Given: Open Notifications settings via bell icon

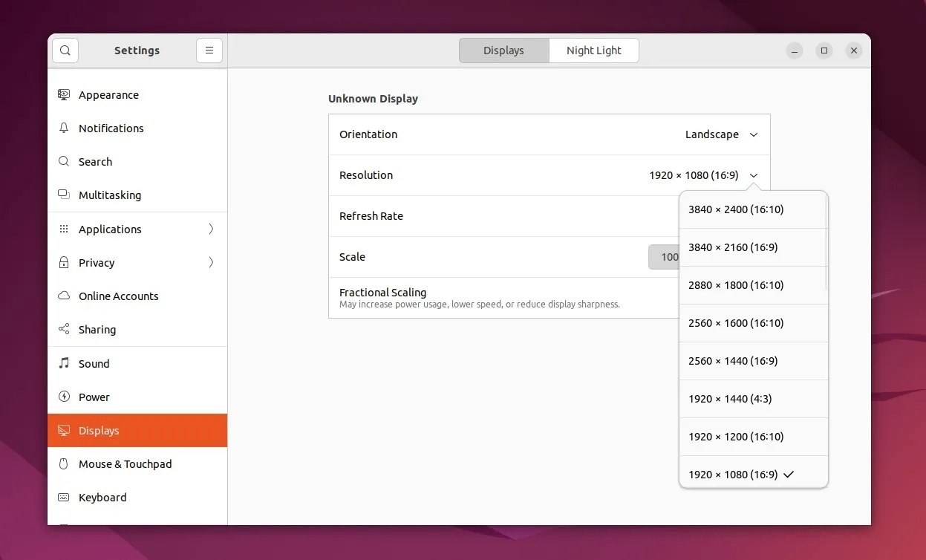Looking at the screenshot, I should (65, 128).
